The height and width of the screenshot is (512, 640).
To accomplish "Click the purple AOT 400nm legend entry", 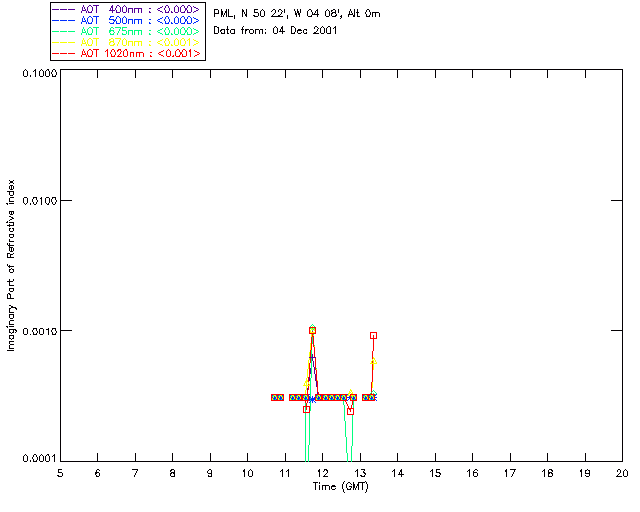I will pyautogui.click(x=127, y=9).
